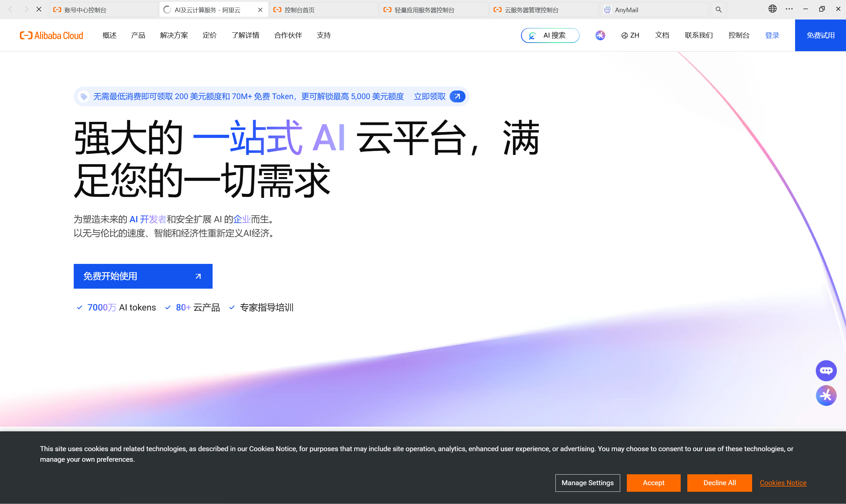This screenshot has height=504, width=846.
Task: Expand the 产品 navigation menu
Action: (138, 35)
